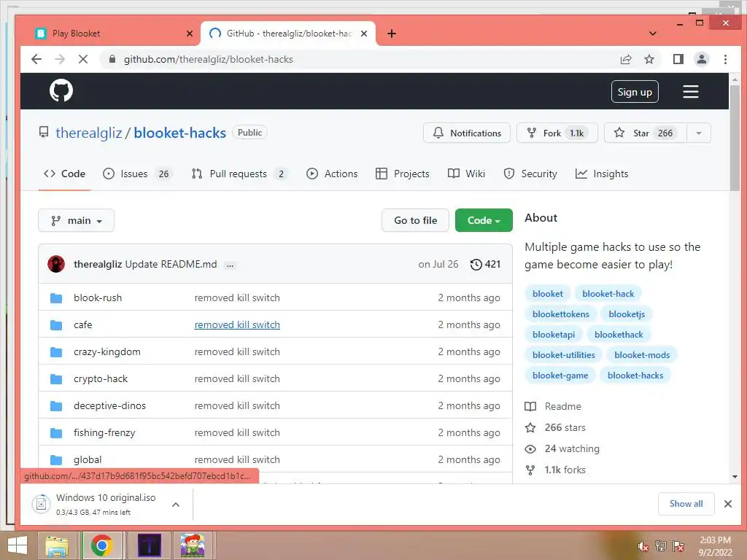Screen dimensions: 747x560
Task: Click the muted volume tray icon
Action: pos(643,546)
